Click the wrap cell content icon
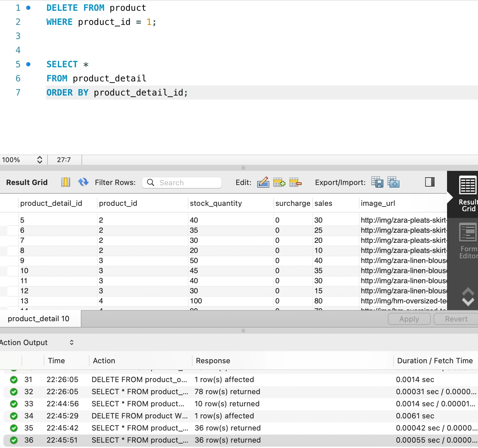The width and height of the screenshot is (478, 448). click(66, 182)
